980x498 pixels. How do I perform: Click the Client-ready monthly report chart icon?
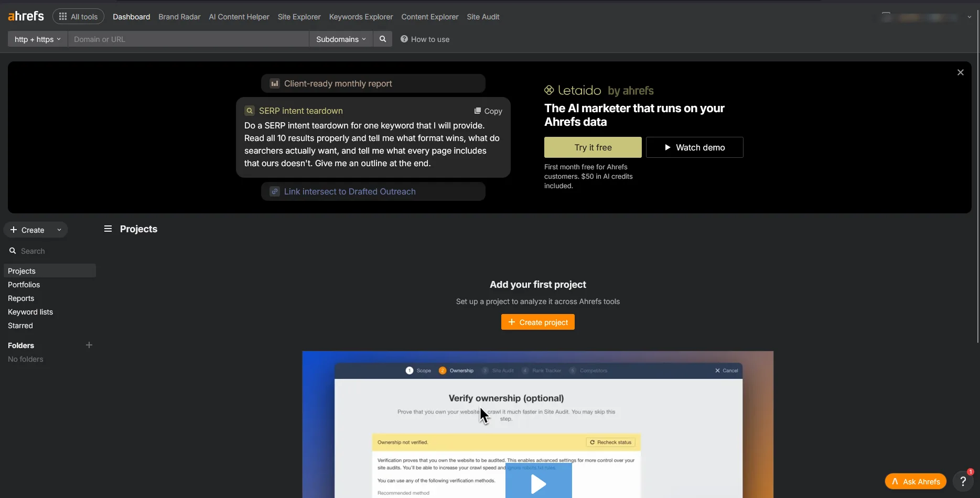tap(275, 83)
